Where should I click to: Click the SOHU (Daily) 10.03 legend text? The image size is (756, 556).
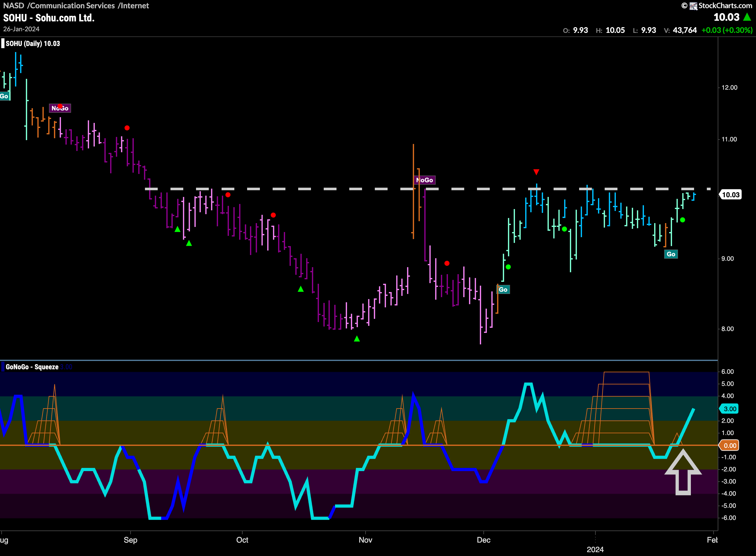pyautogui.click(x=33, y=43)
